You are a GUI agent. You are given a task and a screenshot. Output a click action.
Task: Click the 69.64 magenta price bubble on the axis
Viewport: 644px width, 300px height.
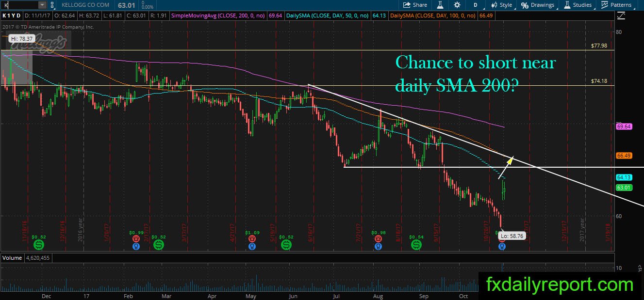(624, 126)
